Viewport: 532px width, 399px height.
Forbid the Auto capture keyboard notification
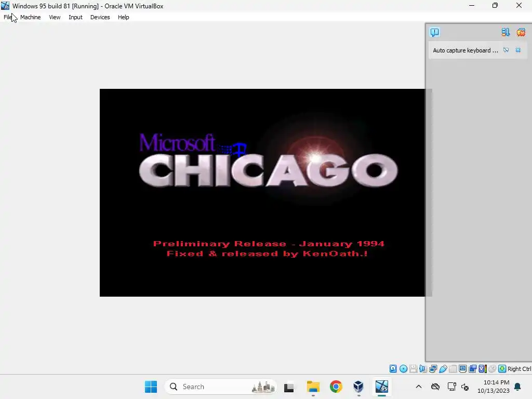pos(506,50)
